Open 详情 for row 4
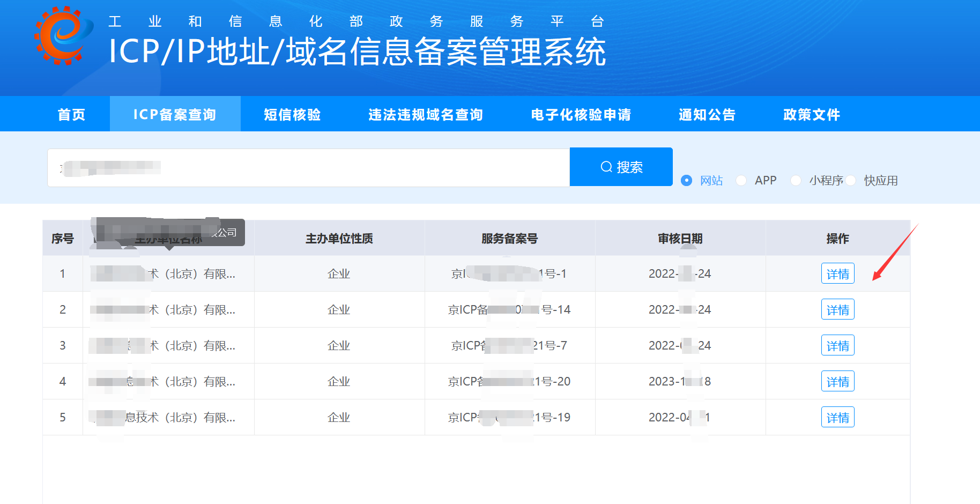Viewport: 980px width, 504px height. point(837,382)
